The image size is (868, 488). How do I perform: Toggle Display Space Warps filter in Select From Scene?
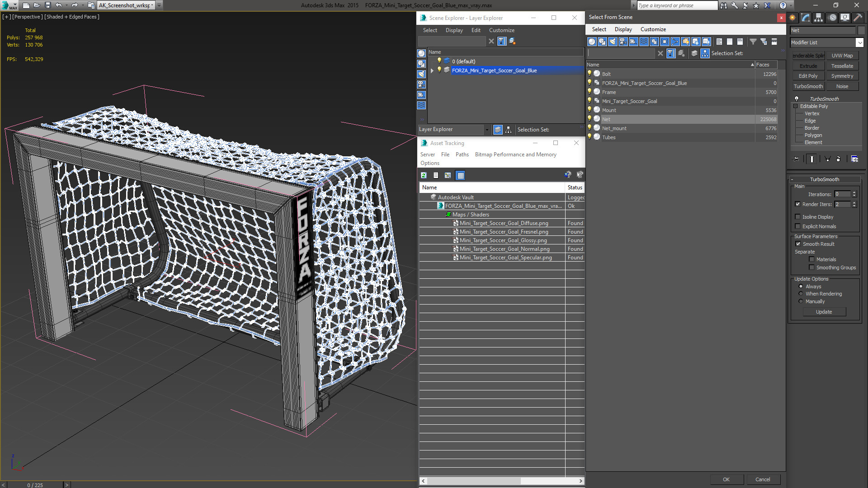pyautogui.click(x=644, y=42)
